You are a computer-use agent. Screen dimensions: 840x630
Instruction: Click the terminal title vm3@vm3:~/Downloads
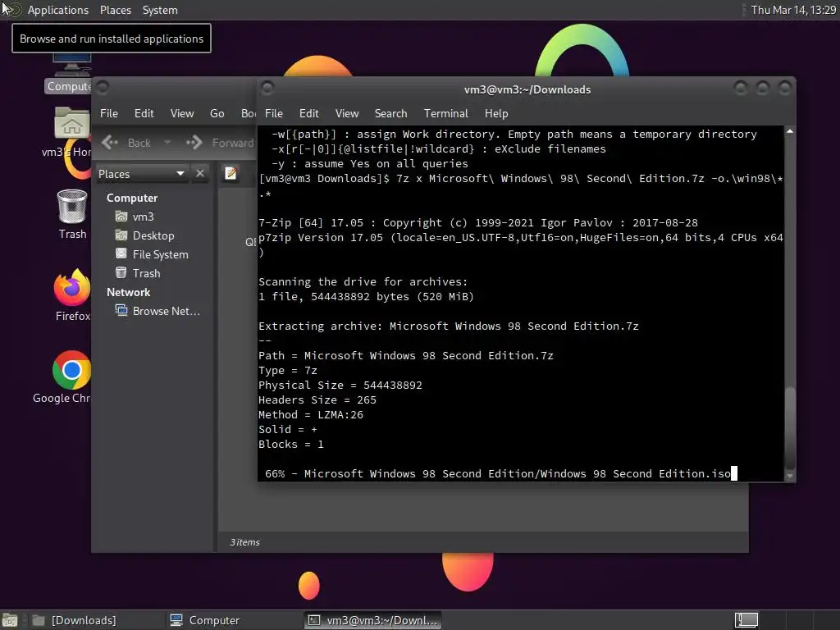[527, 89]
